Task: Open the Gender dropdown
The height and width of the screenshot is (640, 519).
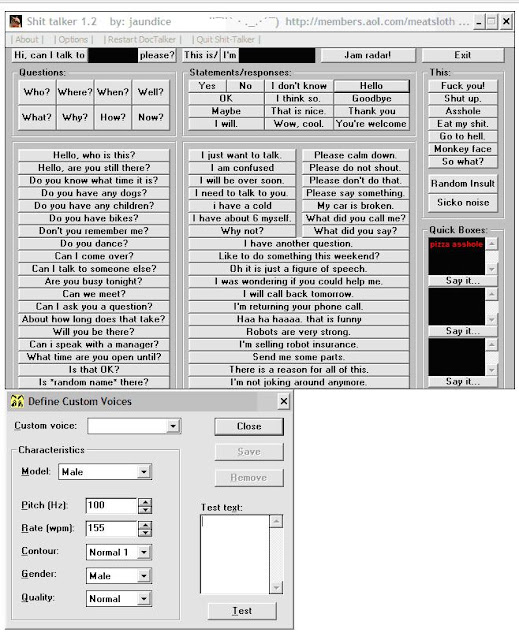Action: pos(144,576)
